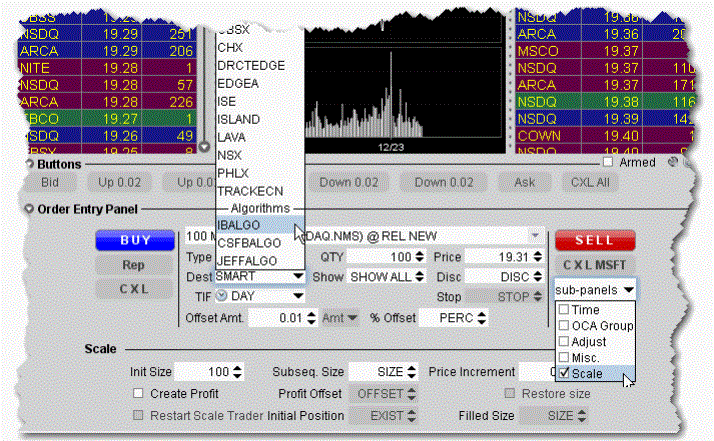Screen dimensions: 714x441
Task: Enable the Time sub-panel checkbox
Action: [x=565, y=310]
